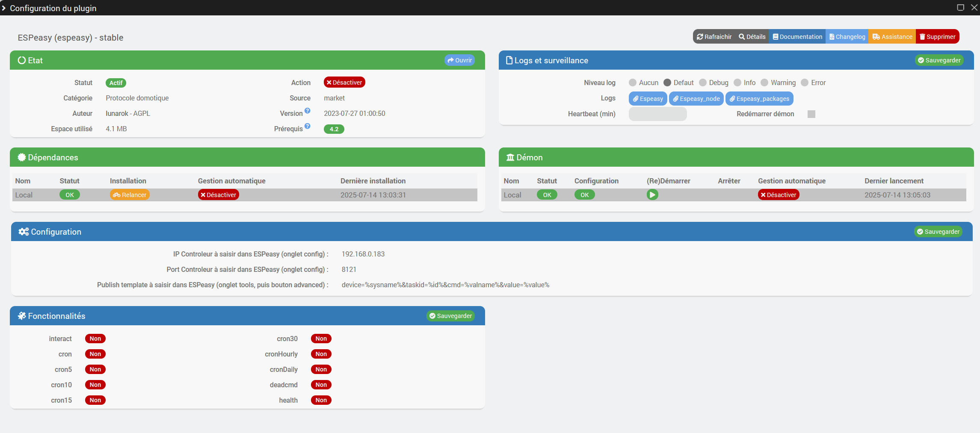The image size is (980, 433).
Task: Deactivate plugin via Action Désactiver button
Action: point(344,82)
